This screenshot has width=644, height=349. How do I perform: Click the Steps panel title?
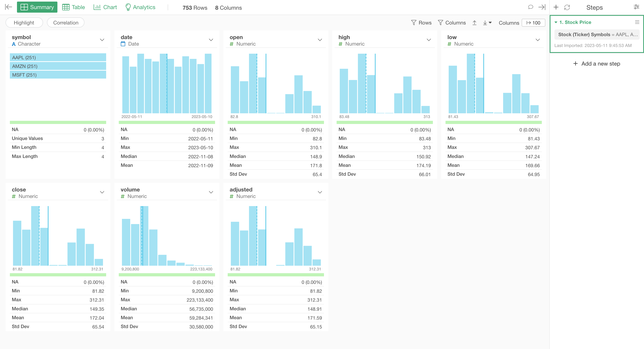coord(594,8)
